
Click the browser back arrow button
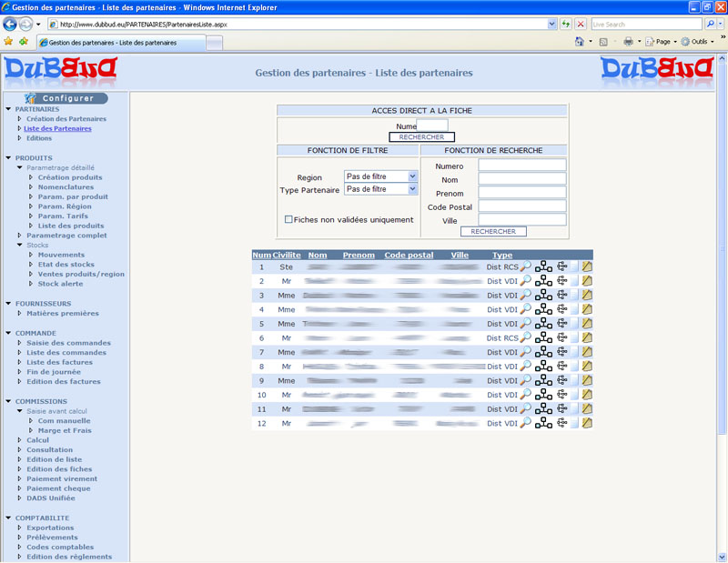[x=12, y=24]
